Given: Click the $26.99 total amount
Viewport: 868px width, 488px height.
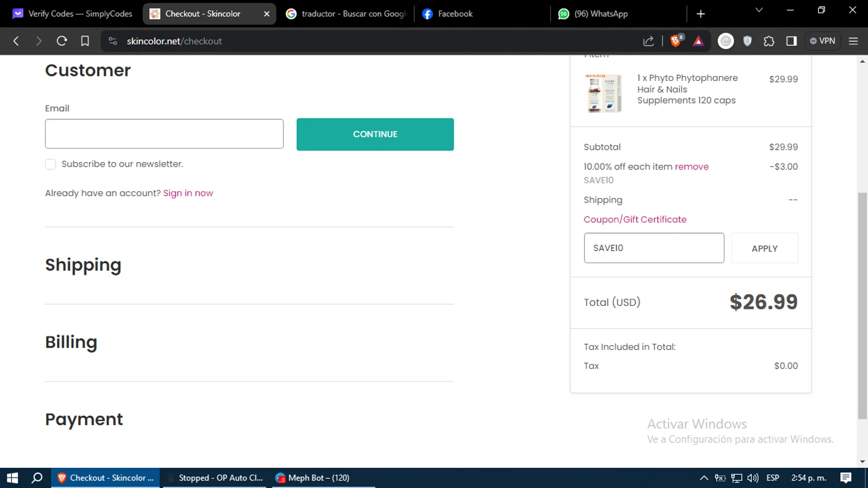Looking at the screenshot, I should [763, 302].
